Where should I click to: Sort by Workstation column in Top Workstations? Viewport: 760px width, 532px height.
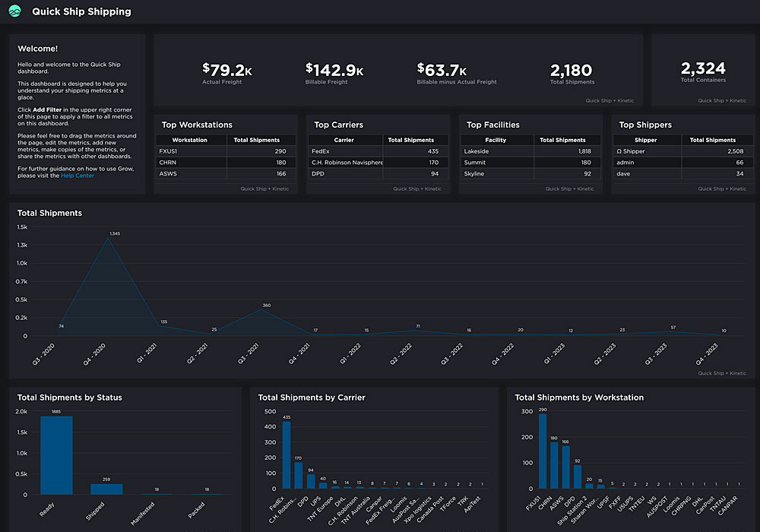coord(190,140)
